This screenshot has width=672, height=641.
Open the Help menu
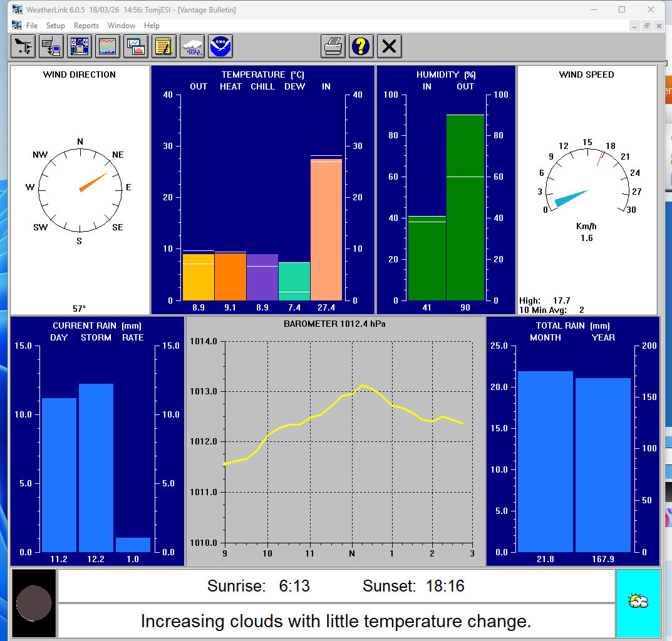pyautogui.click(x=152, y=26)
